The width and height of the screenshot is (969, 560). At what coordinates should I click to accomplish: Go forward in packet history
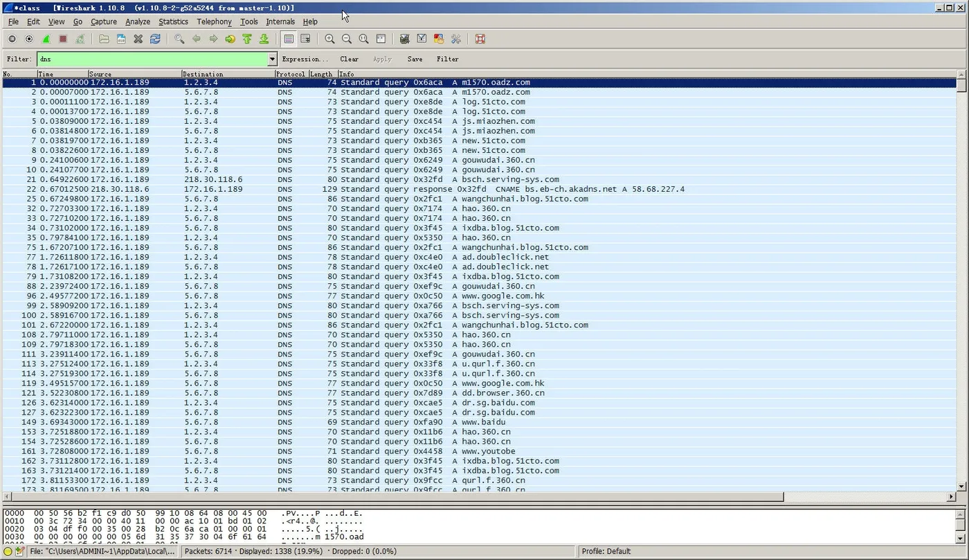coord(213,39)
